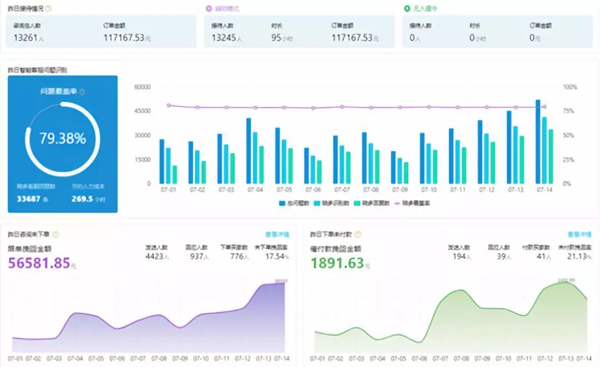Image resolution: width=600 pixels, height=367 pixels.
Task: Toggle the dark blue total questions legend
Action: 294,203
